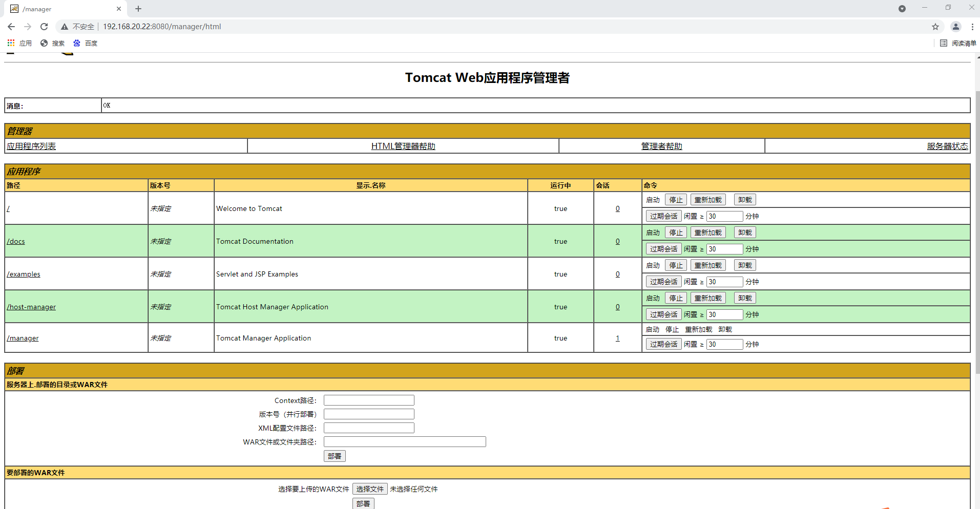The height and width of the screenshot is (509, 980).
Task: Click idle minutes field for root application
Action: [x=724, y=216]
